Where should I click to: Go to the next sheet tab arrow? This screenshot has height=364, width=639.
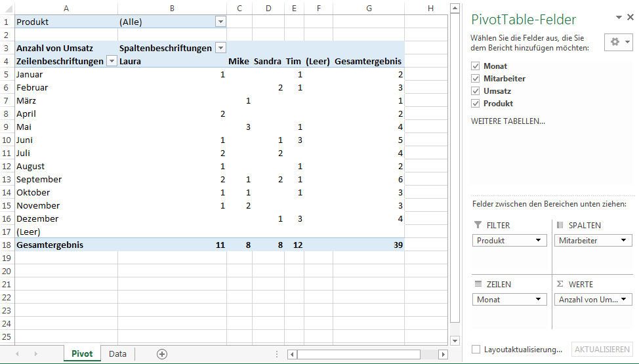point(36,354)
